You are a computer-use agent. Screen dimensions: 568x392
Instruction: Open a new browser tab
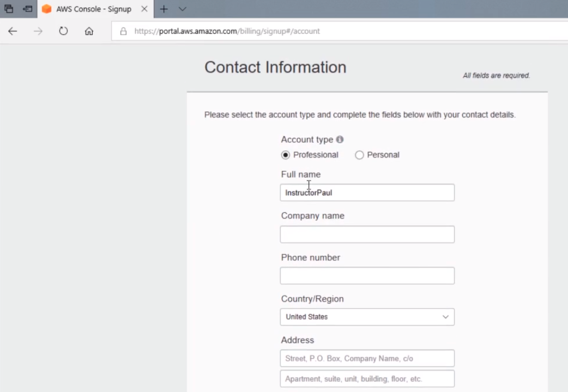point(164,9)
